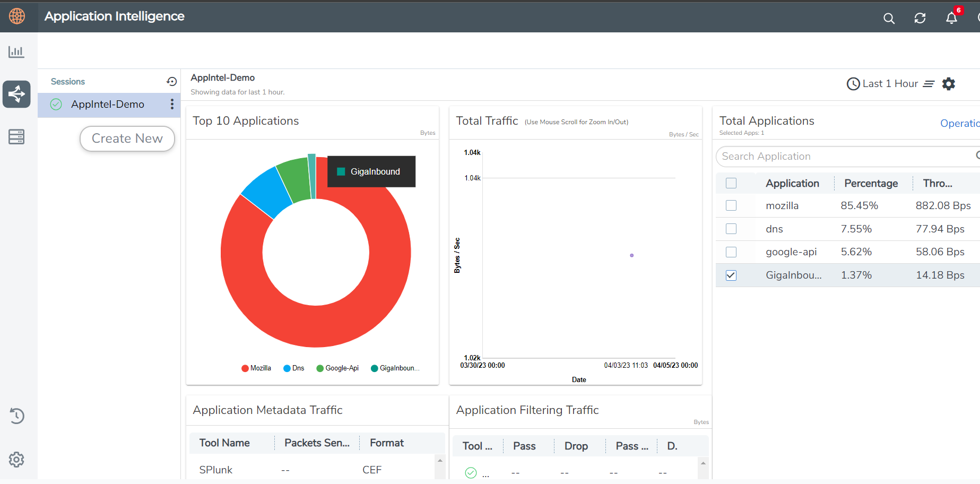Click the Create New button

tap(127, 139)
